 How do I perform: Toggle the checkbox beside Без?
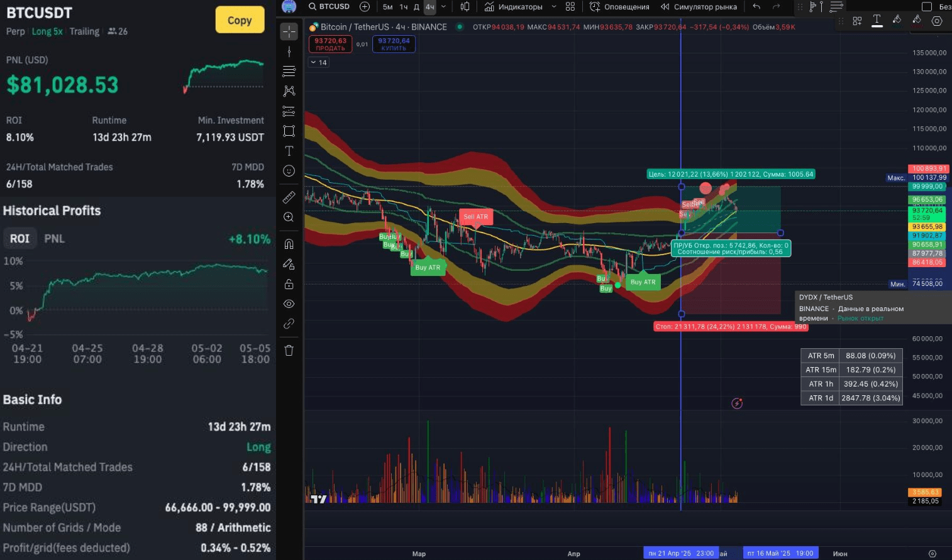[926, 7]
